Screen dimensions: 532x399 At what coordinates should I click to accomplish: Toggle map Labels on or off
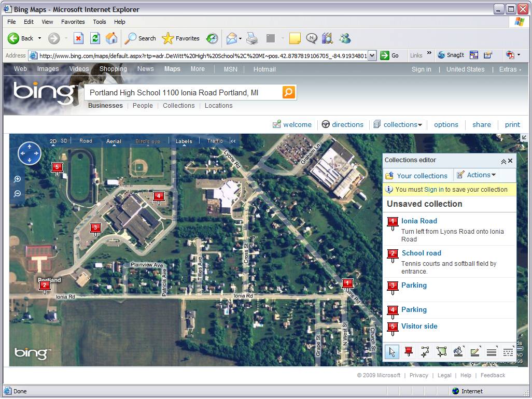click(184, 141)
